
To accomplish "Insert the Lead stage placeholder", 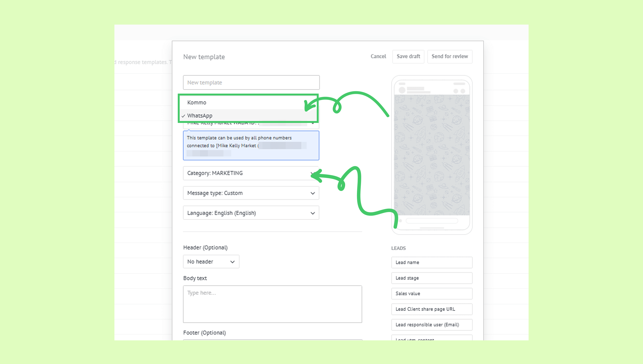I will 432,278.
